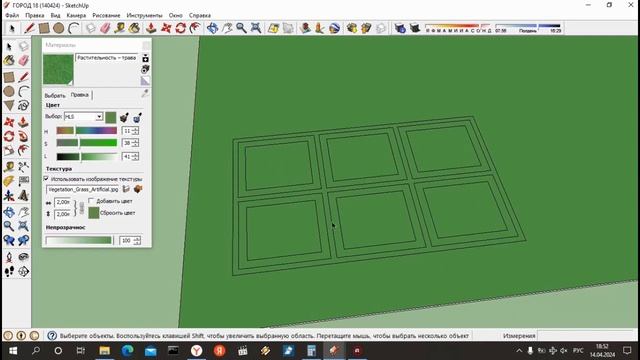The image size is (640, 360).
Task: Select Tape Measure in the top toolbar
Action: tap(120, 28)
